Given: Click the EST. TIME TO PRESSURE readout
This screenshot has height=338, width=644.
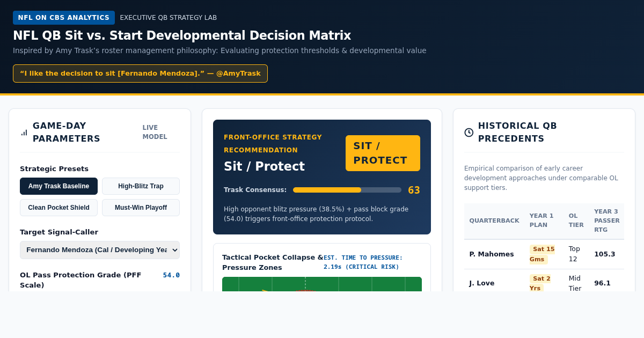Looking at the screenshot, I should pyautogui.click(x=363, y=262).
